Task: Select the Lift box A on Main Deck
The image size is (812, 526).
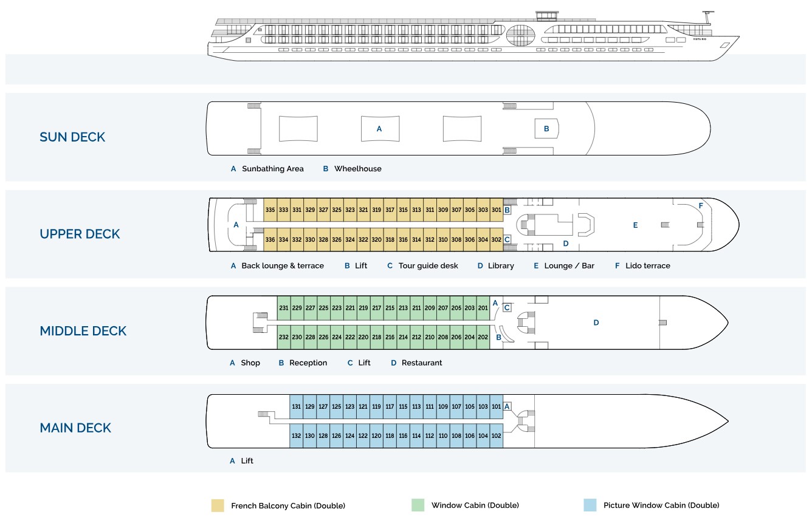Action: click(x=507, y=406)
